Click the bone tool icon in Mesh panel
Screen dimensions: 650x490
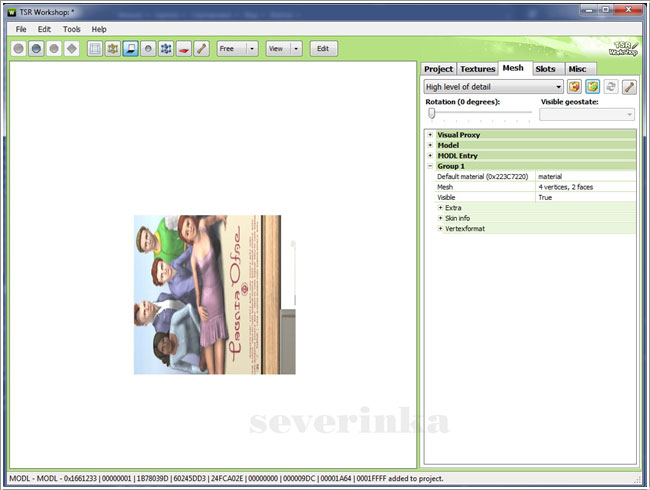tap(629, 87)
